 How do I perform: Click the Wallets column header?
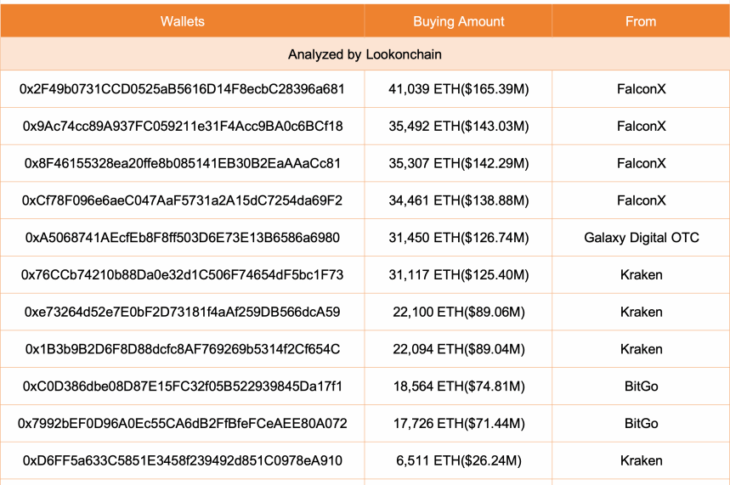182,21
